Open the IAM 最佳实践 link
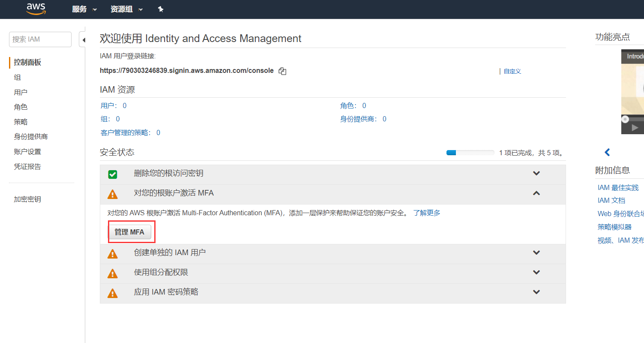The height and width of the screenshot is (343, 644). click(x=618, y=187)
